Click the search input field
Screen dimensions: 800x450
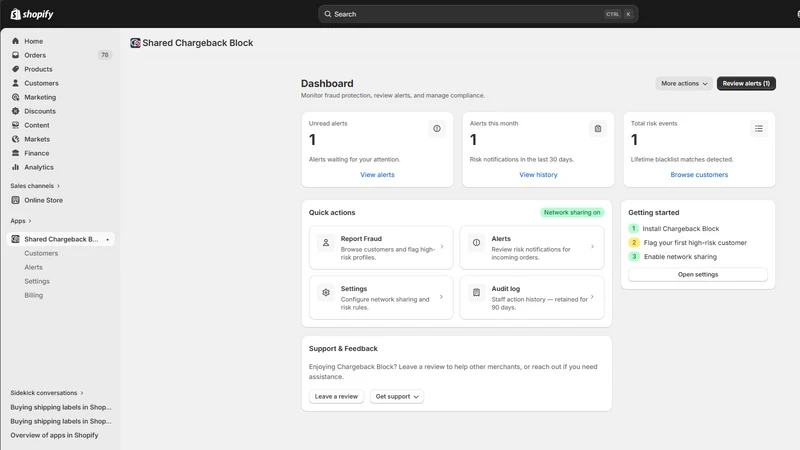[478, 14]
